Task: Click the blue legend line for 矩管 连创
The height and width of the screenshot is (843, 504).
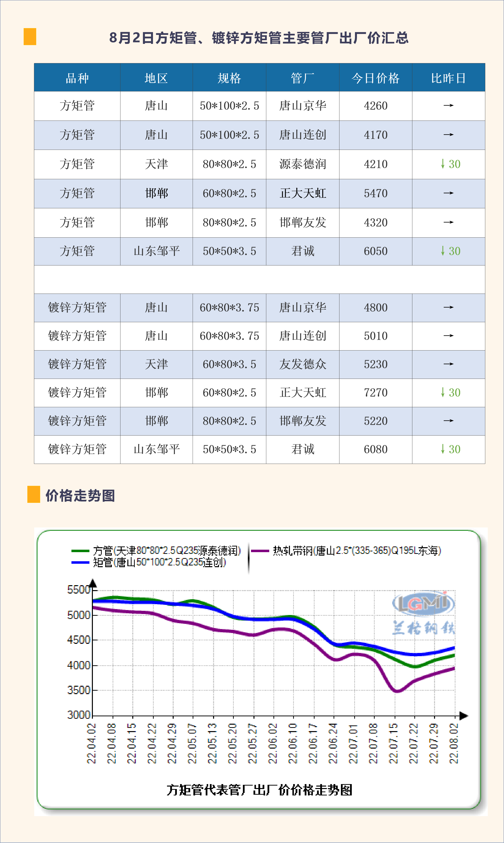Action: click(81, 562)
